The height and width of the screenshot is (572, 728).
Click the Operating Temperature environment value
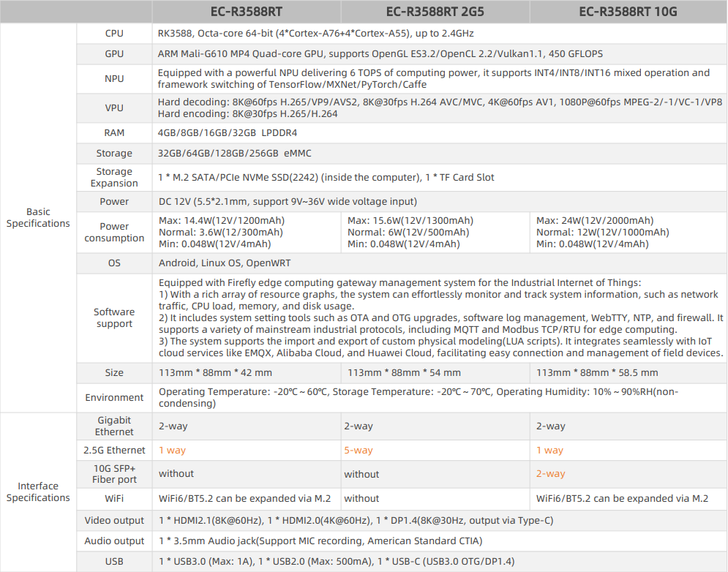[419, 397]
